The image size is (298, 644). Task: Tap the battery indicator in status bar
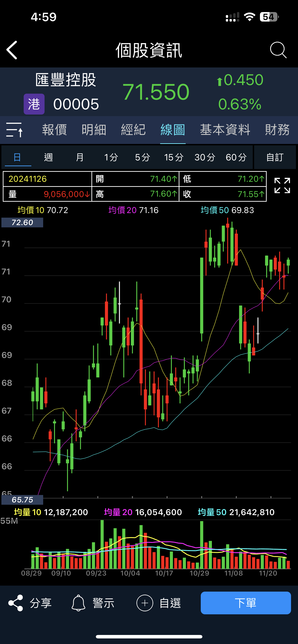pyautogui.click(x=269, y=17)
